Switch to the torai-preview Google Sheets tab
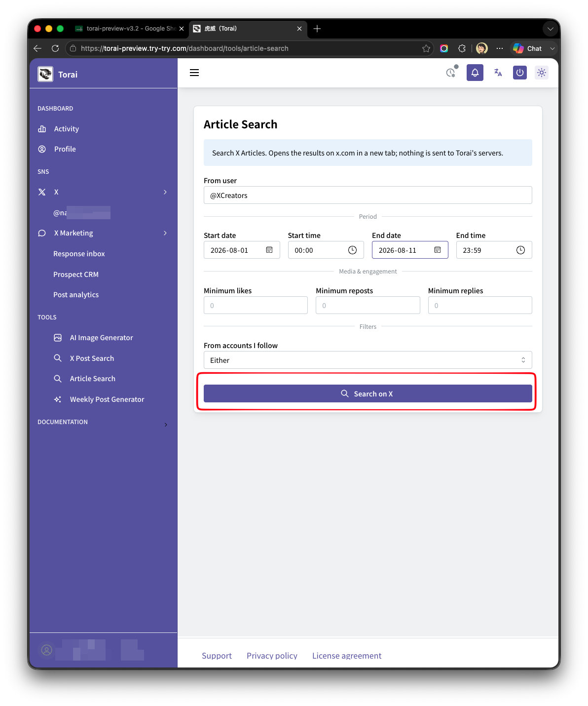 [130, 29]
